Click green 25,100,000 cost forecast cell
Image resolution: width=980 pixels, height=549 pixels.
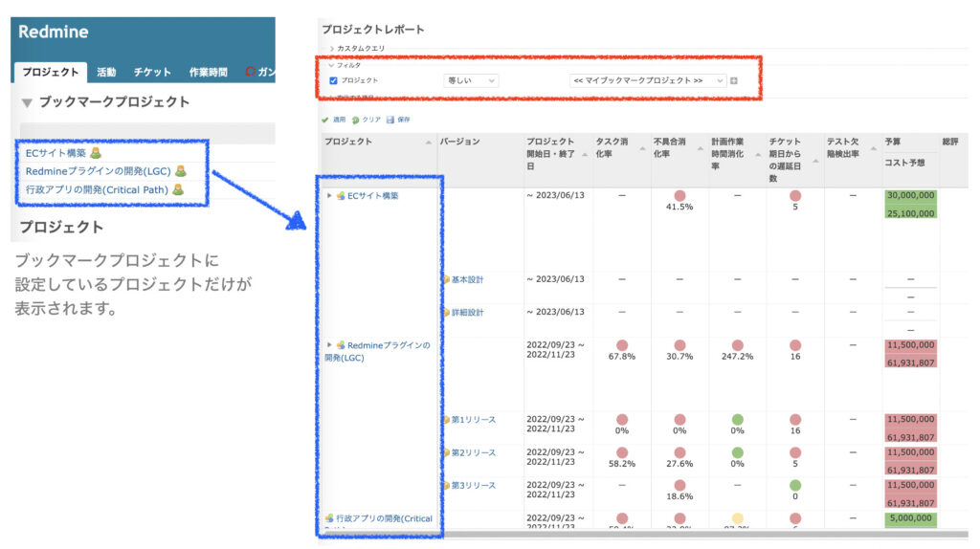pos(911,213)
